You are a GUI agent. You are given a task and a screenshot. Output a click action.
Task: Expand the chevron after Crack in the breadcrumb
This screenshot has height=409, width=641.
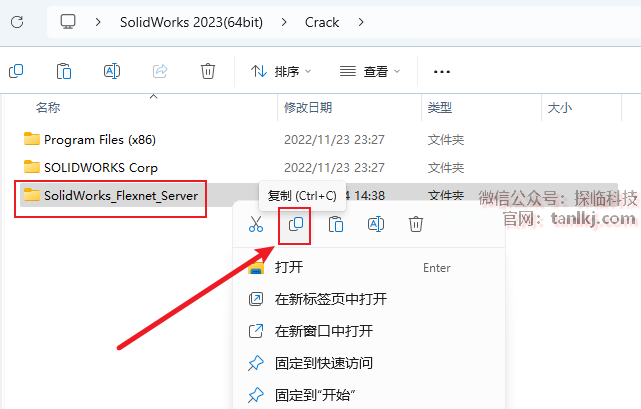pyautogui.click(x=361, y=22)
